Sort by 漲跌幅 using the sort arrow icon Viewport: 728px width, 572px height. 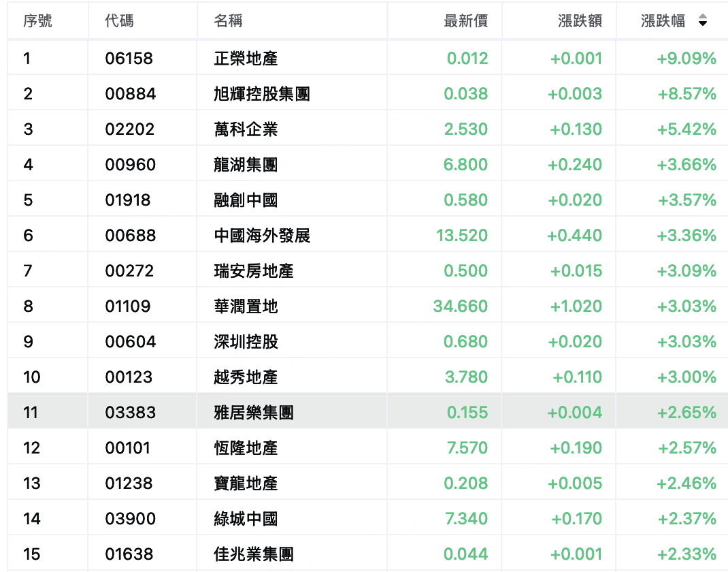pos(702,20)
